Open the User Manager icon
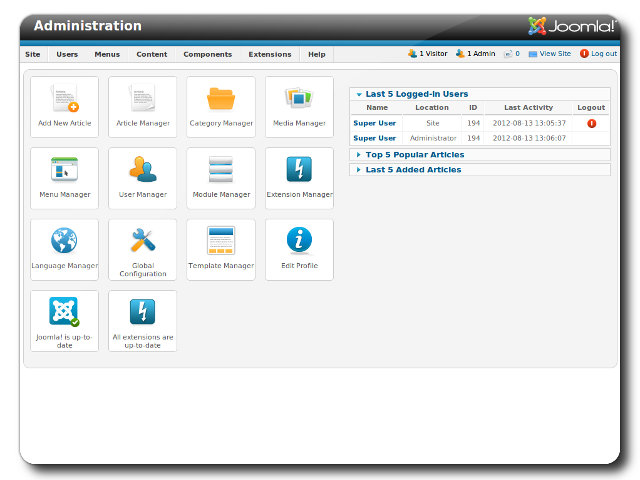The image size is (640, 480). click(x=143, y=170)
